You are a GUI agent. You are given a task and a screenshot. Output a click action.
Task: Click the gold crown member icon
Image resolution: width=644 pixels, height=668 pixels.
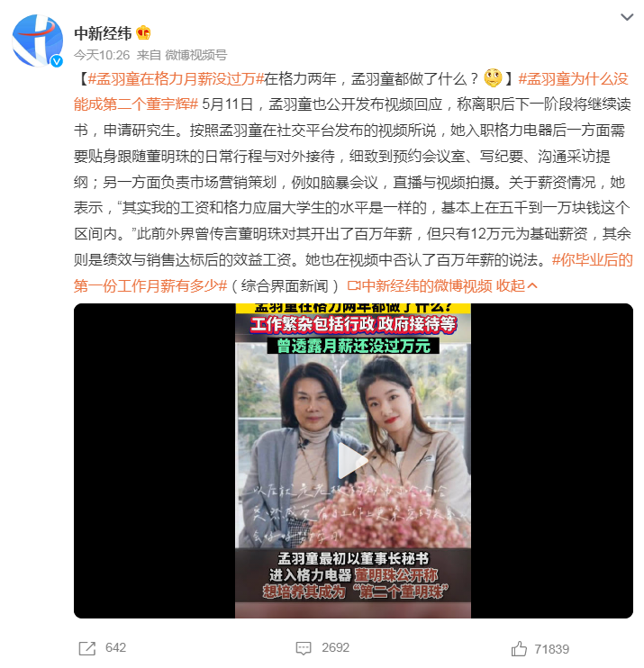[x=143, y=32]
